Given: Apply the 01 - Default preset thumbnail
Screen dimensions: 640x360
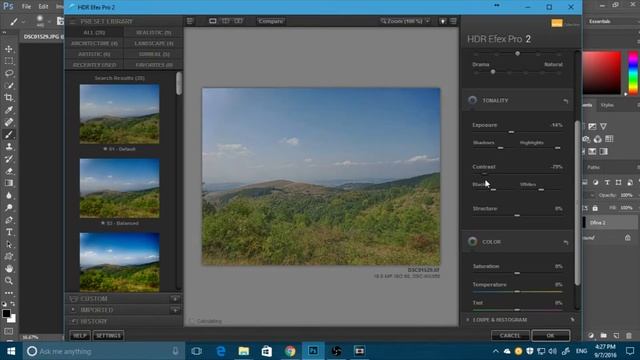Looking at the screenshot, I should (120, 114).
